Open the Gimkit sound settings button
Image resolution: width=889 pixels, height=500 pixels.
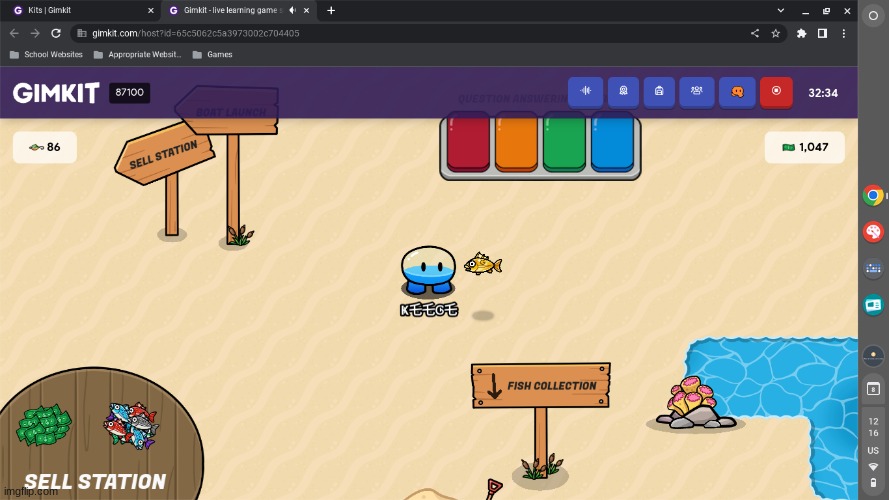click(x=586, y=92)
